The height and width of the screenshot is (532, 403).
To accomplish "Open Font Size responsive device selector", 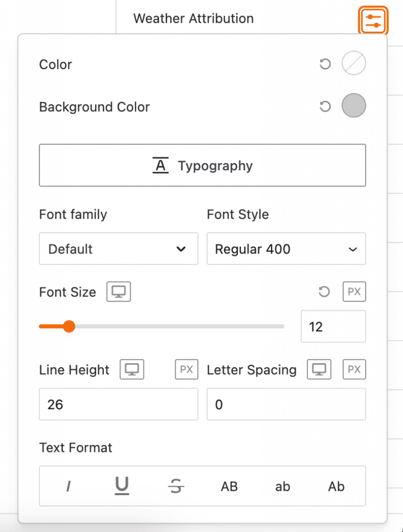I will (119, 292).
